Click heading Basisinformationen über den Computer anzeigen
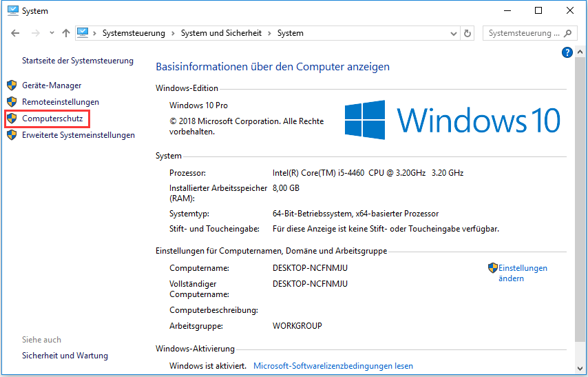This screenshot has height=377, width=588. pyautogui.click(x=273, y=67)
